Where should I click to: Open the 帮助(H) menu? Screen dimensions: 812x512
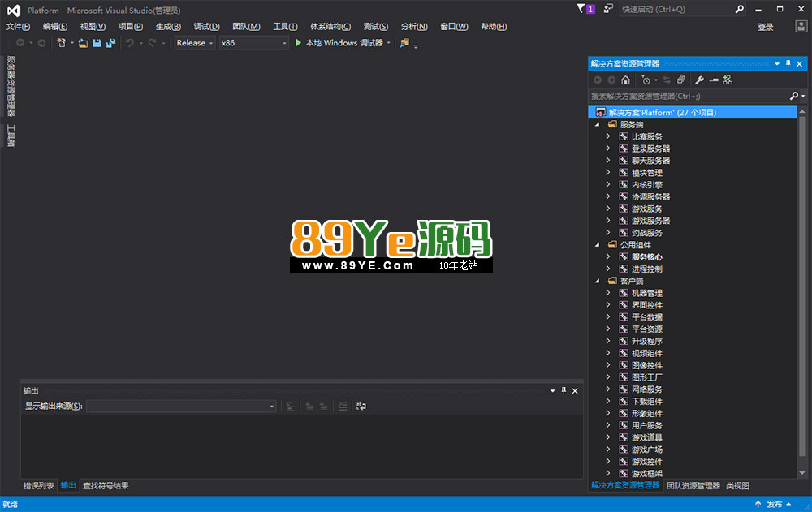(494, 27)
